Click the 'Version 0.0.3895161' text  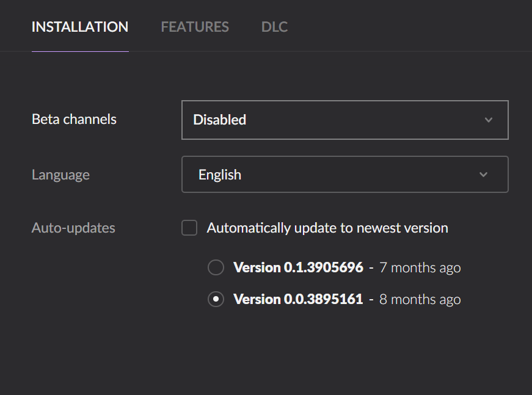click(298, 299)
